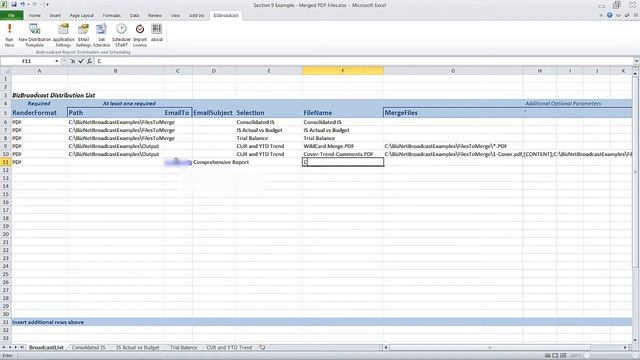Click the horizontal scrollbar left arrow
This screenshot has width=640, height=360.
point(386,347)
